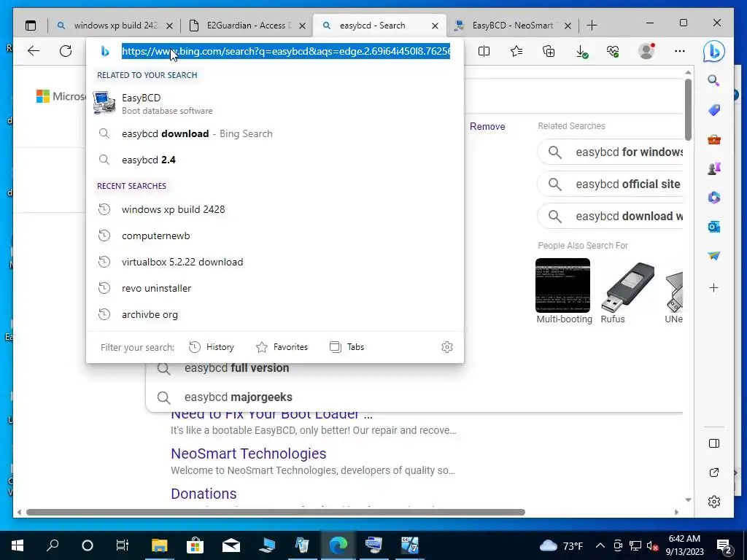Open the user profile avatar

[646, 51]
